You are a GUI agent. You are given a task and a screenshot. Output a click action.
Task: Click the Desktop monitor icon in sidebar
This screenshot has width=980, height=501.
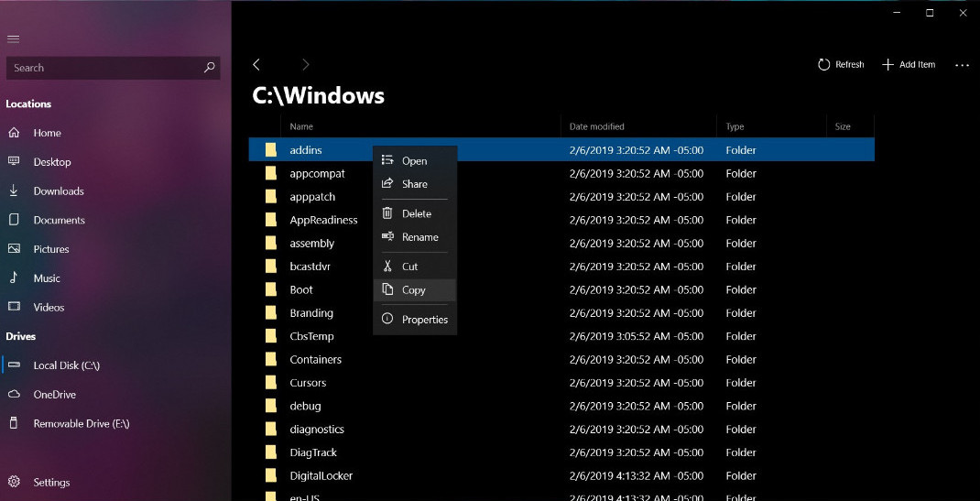pyautogui.click(x=14, y=161)
